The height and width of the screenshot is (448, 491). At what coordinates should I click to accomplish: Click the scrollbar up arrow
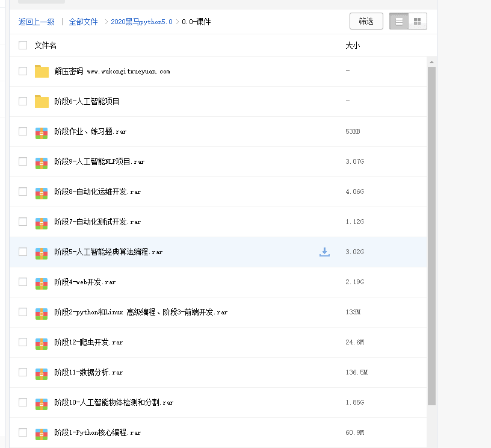[432, 62]
